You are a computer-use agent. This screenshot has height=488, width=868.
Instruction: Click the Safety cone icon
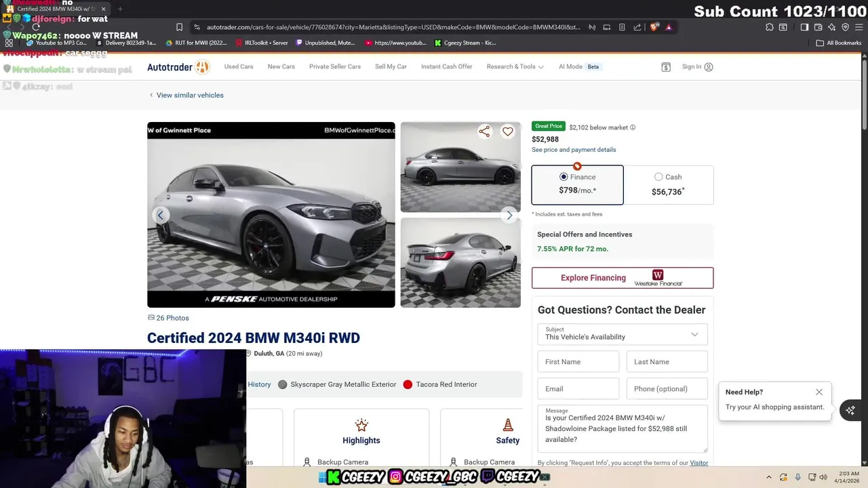point(508,425)
